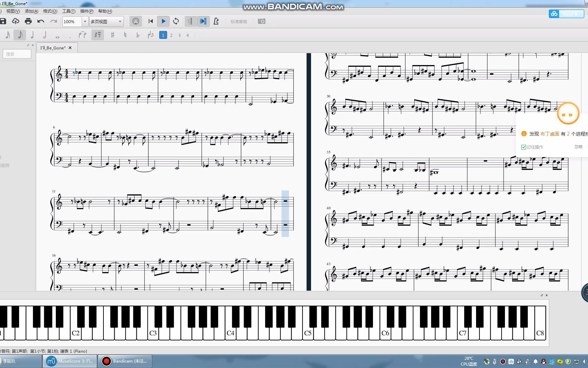This screenshot has height=368, width=588.
Task: Undock the piano keyboard panel
Action: [542, 295]
